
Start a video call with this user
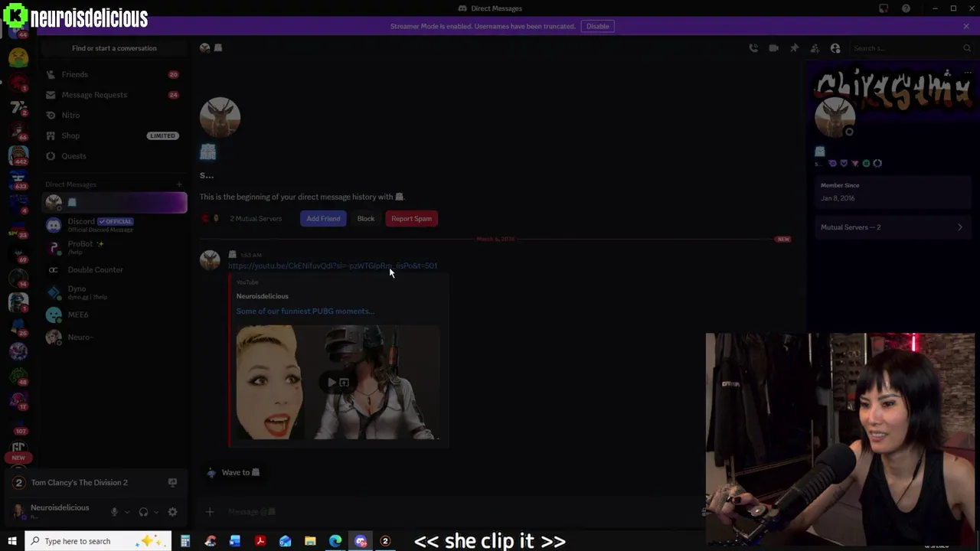pos(773,48)
